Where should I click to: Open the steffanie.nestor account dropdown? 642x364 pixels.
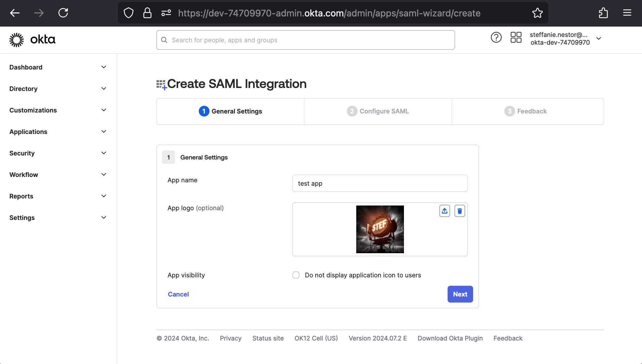coord(565,39)
